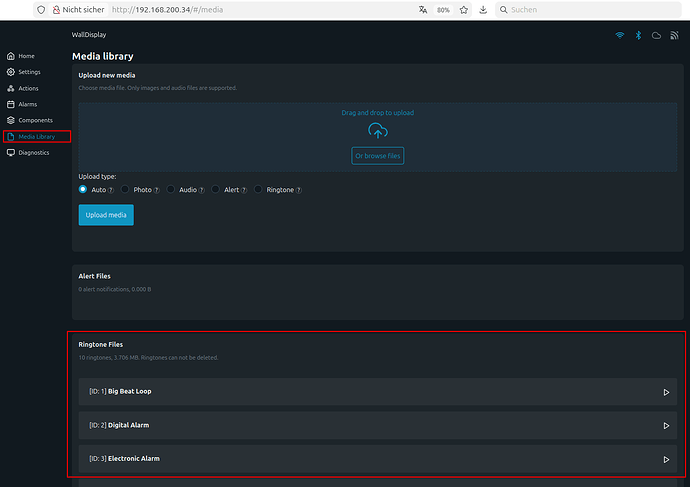Select the Alert upload type
Screen dimensions: 690x487
(x=215, y=189)
